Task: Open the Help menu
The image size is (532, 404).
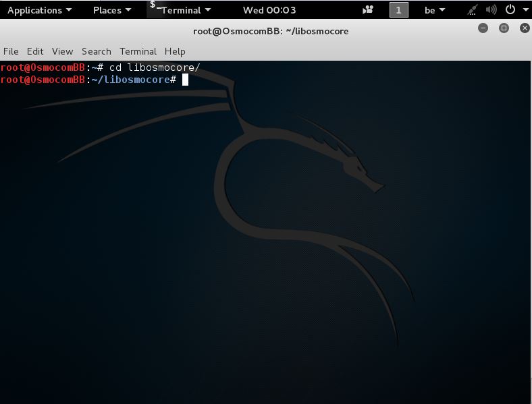Action: tap(175, 51)
